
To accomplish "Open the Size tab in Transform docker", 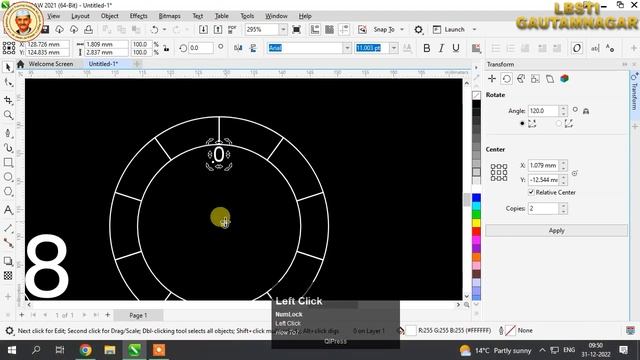I will pos(535,79).
